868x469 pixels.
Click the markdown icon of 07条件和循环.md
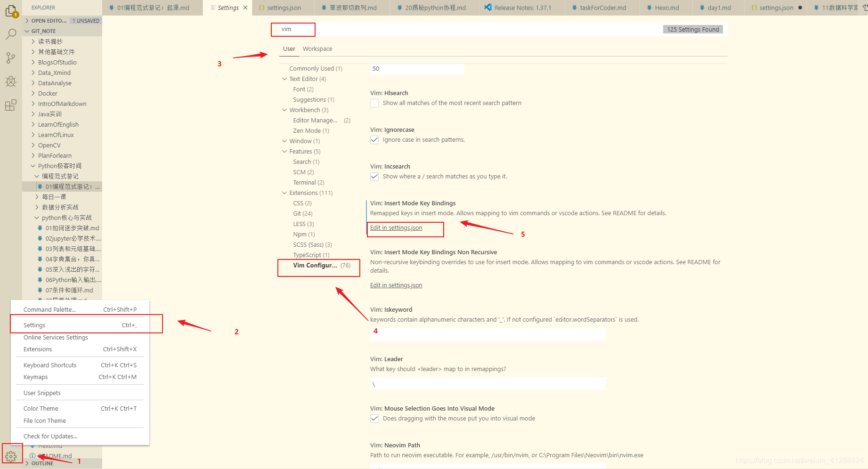coord(40,290)
